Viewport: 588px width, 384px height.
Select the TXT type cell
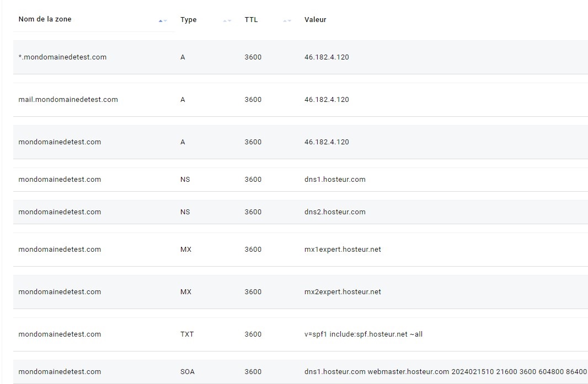187,334
